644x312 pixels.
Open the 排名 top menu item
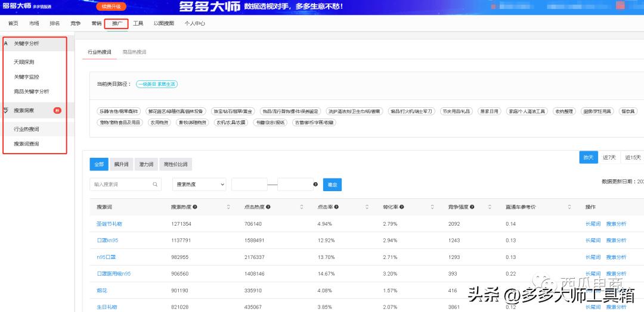coord(55,23)
